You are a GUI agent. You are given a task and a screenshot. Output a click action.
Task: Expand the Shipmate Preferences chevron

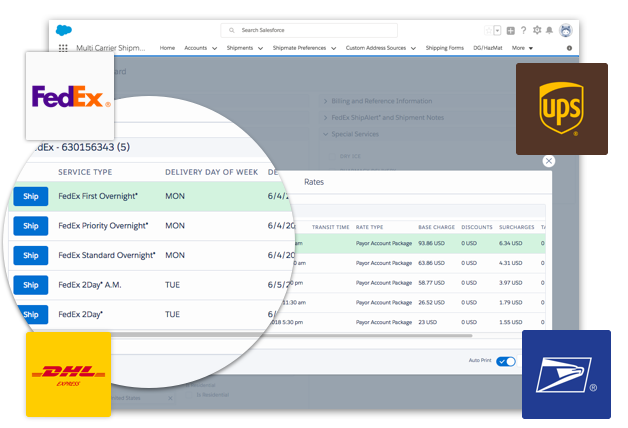tap(334, 48)
